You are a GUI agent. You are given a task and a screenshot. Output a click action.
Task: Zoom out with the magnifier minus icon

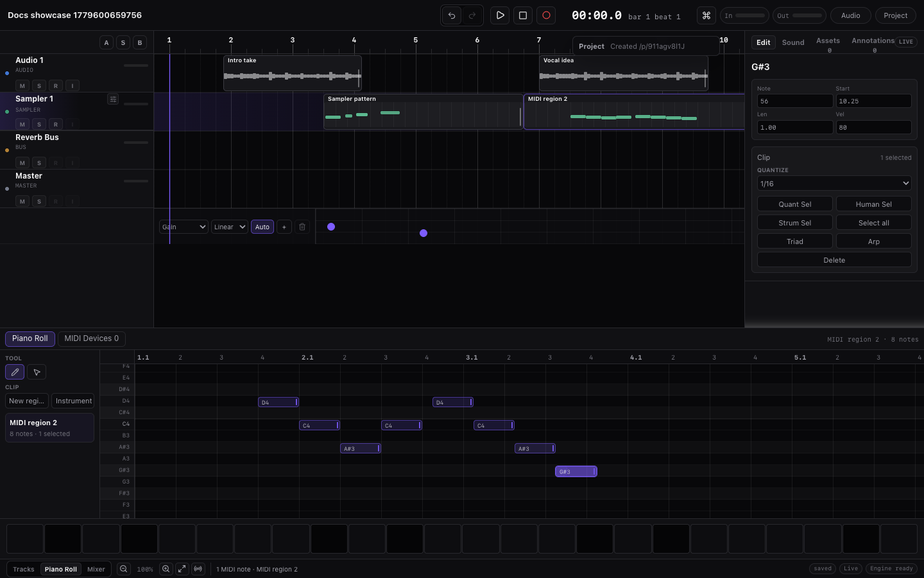point(123,569)
